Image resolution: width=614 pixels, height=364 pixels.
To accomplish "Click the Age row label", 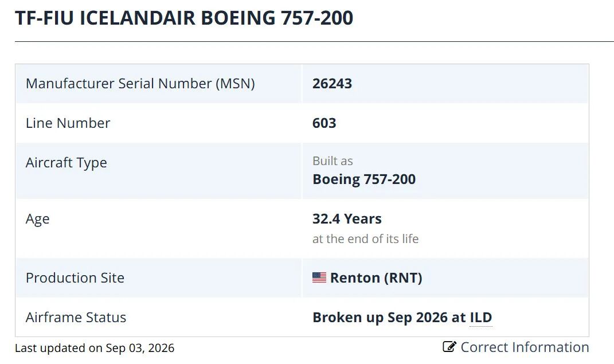I will pos(38,219).
